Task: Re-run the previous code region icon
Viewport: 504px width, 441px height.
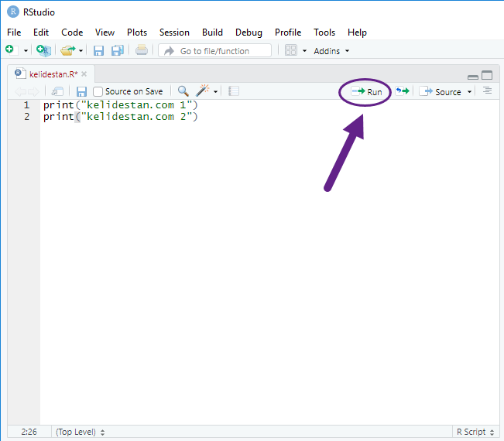Action: click(403, 91)
